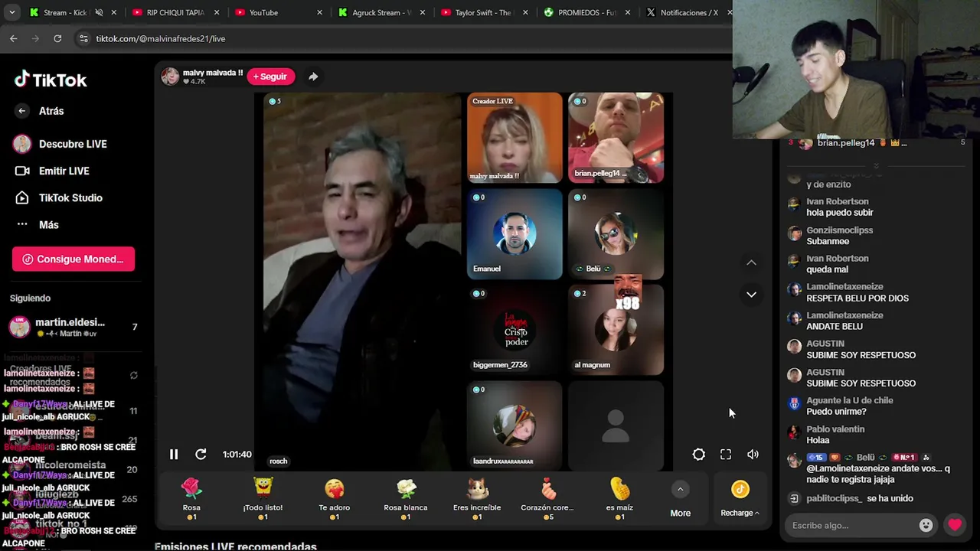Click the TikTok logo
This screenshot has width=980, height=551.
click(51, 80)
